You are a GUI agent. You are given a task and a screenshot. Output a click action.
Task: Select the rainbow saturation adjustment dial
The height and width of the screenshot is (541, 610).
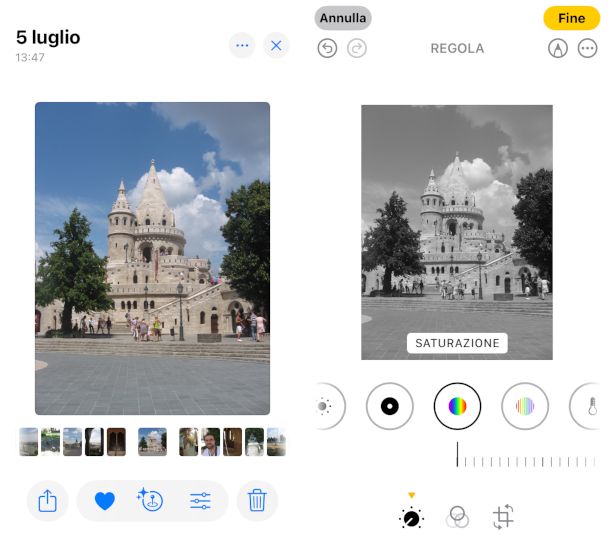click(457, 406)
